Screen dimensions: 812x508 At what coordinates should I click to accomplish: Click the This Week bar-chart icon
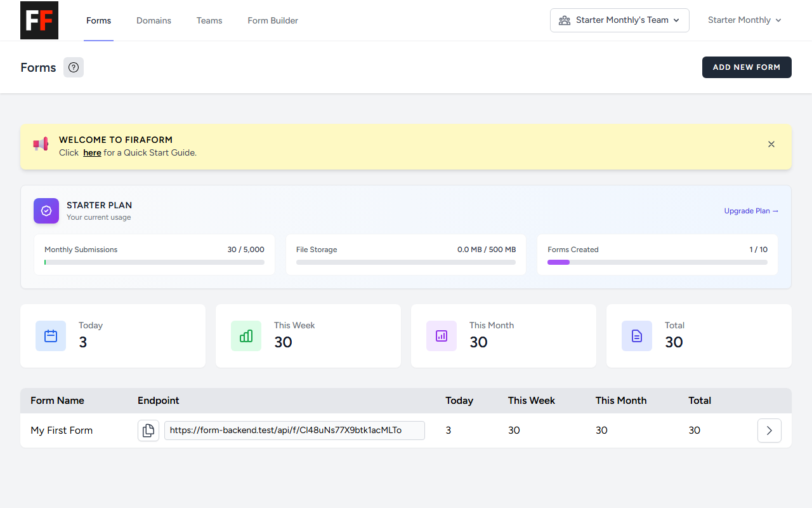point(246,336)
